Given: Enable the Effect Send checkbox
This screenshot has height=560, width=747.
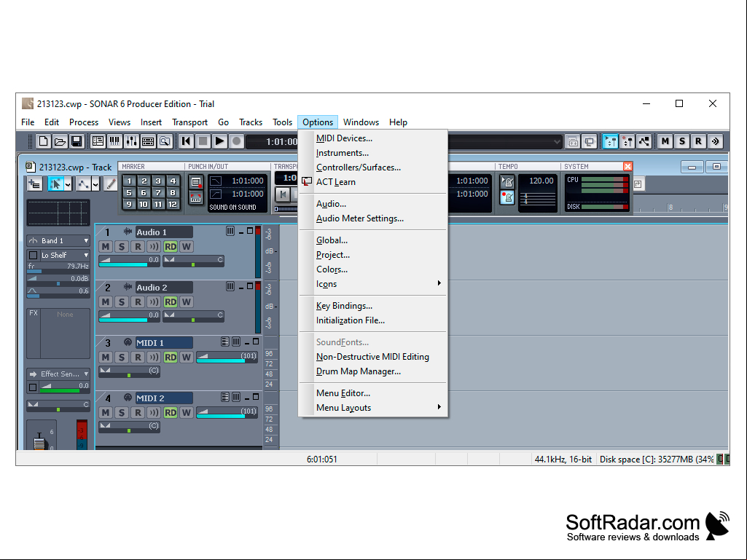Looking at the screenshot, I should (x=33, y=387).
